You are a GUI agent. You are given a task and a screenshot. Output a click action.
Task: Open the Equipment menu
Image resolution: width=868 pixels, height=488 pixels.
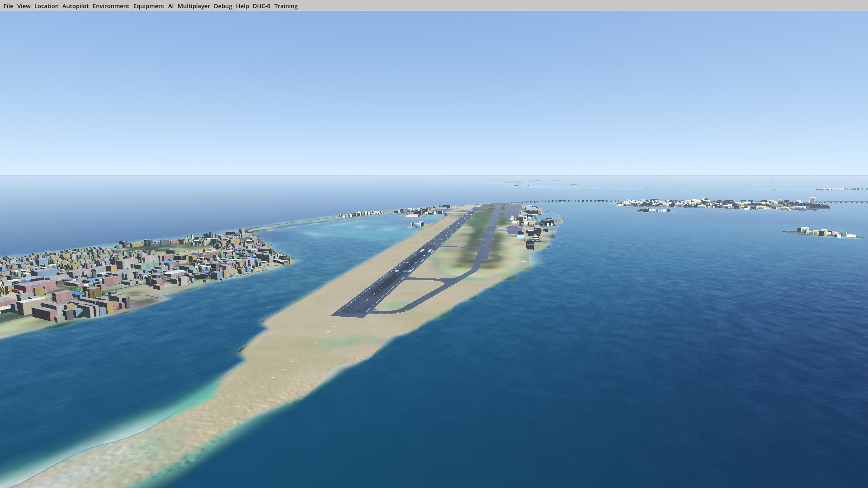click(x=148, y=6)
